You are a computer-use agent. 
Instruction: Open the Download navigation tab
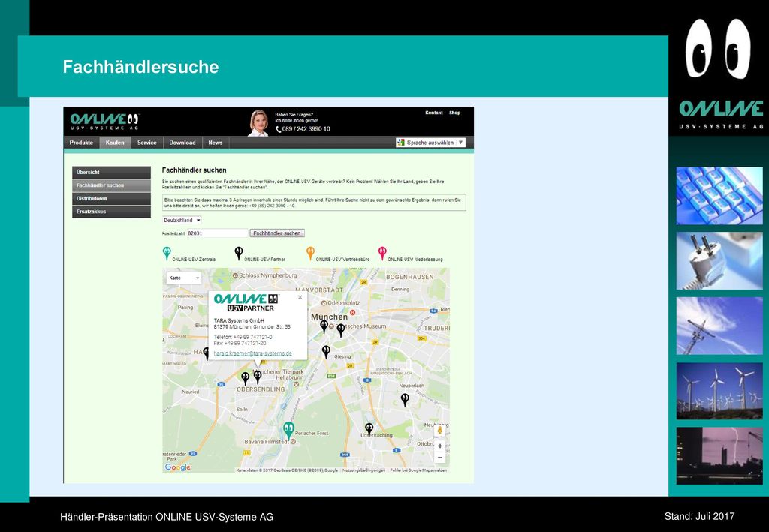click(x=182, y=143)
